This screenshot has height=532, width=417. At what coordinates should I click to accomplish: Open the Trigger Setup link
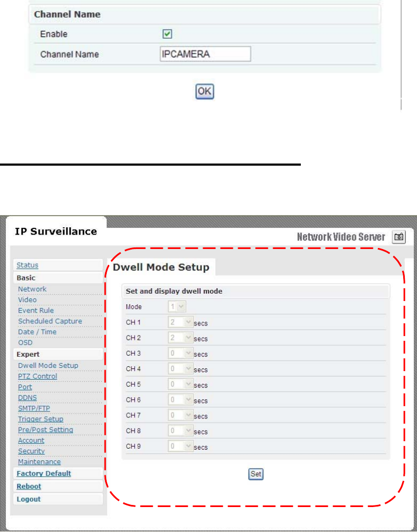point(41,419)
